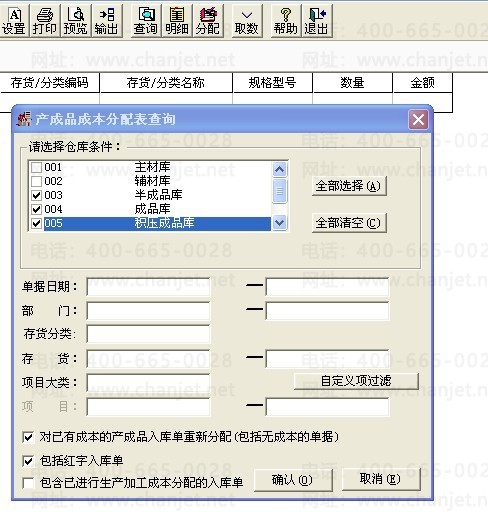This screenshot has width=488, height=512.
Task: Select the 辅材库 list row text
Action: [x=153, y=181]
